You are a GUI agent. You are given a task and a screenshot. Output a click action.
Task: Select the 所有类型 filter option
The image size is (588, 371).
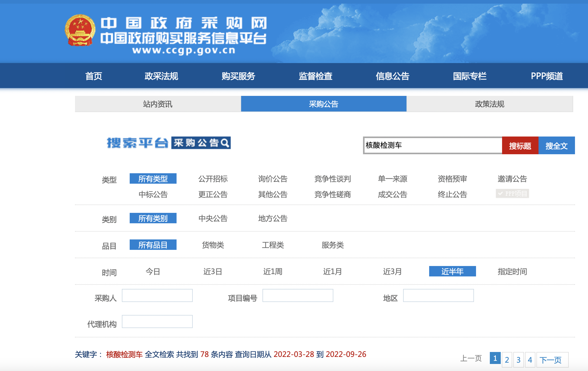pyautogui.click(x=153, y=178)
